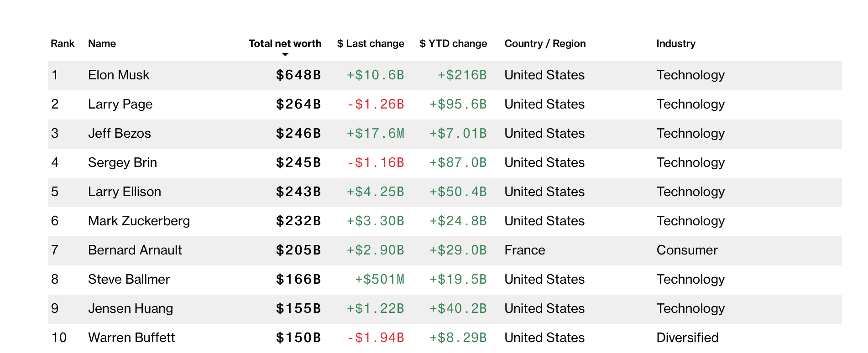Sort by Total net worth column header
This screenshot has height=353, width=868.
click(285, 44)
